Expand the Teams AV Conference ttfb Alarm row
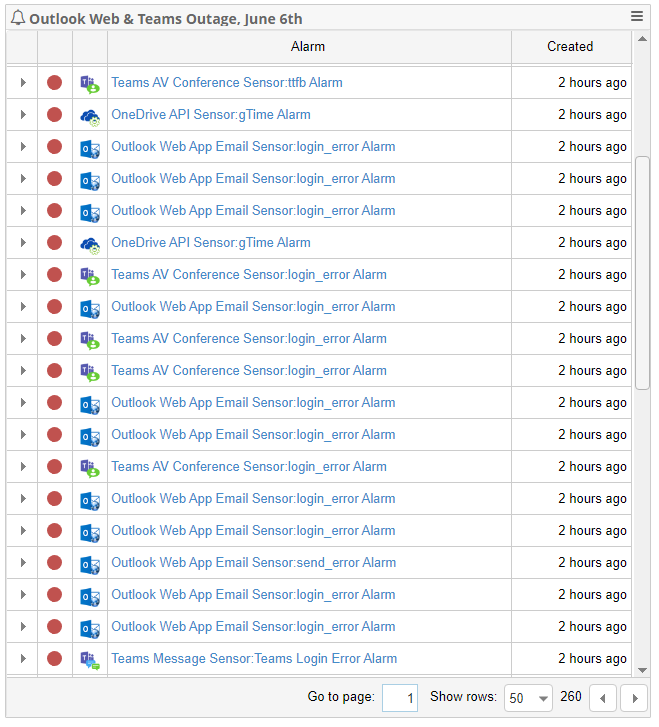Viewport: 659px width, 727px height. pos(23,83)
